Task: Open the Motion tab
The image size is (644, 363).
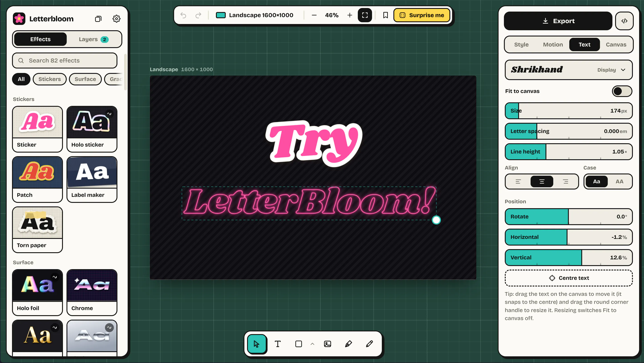Action: point(553,44)
